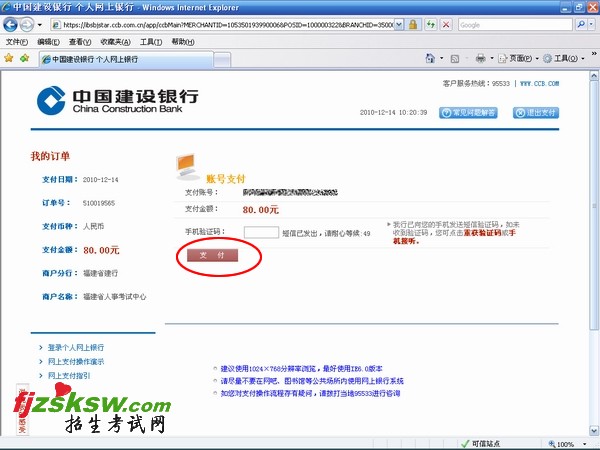This screenshot has height=450, width=600.
Task: Open the Favorites star icon
Action: pos(9,58)
